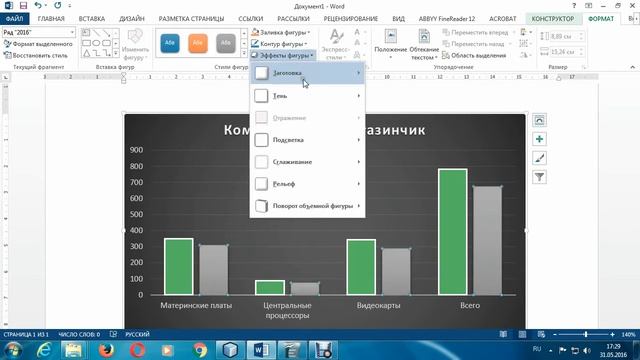Click ЧИСЛО СЛОВ: 0 word count
This screenshot has width=640, height=360.
pyautogui.click(x=79, y=334)
